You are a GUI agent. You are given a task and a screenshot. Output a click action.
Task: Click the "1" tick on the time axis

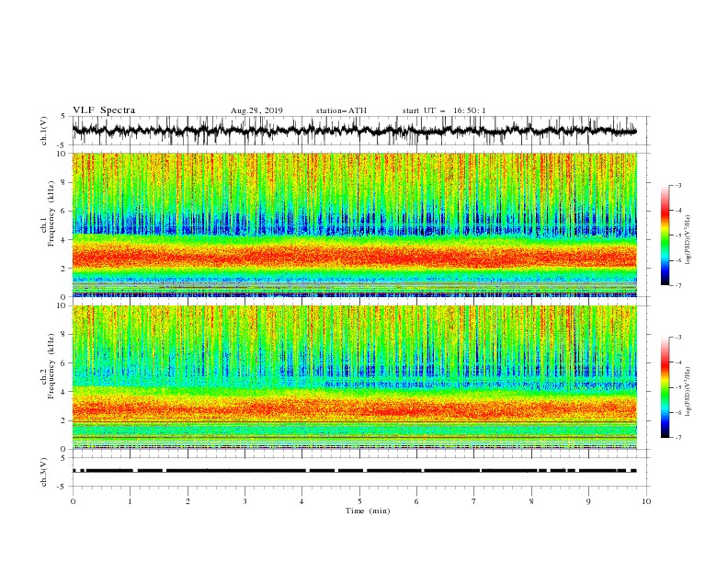pyautogui.click(x=130, y=501)
